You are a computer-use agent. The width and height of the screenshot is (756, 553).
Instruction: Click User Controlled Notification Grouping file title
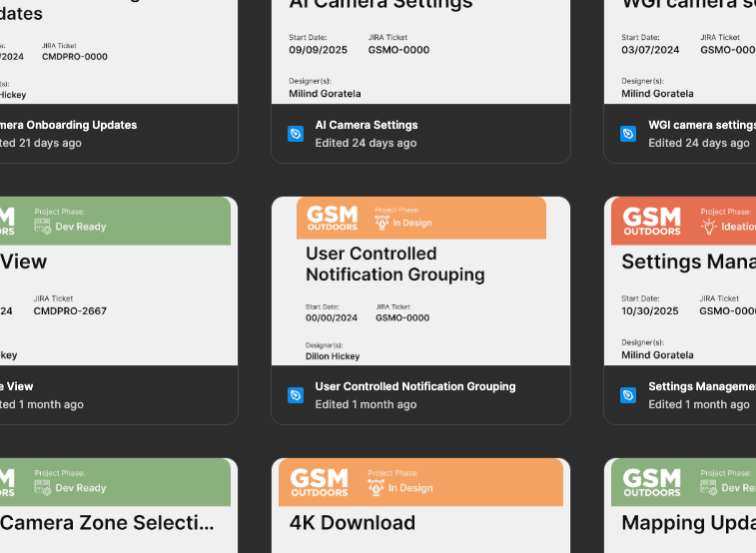415,386
